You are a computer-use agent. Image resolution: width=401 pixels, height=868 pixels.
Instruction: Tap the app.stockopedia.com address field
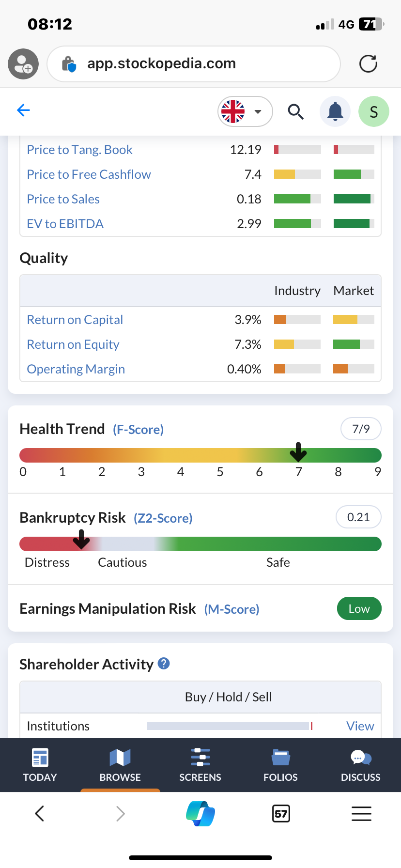tap(194, 64)
